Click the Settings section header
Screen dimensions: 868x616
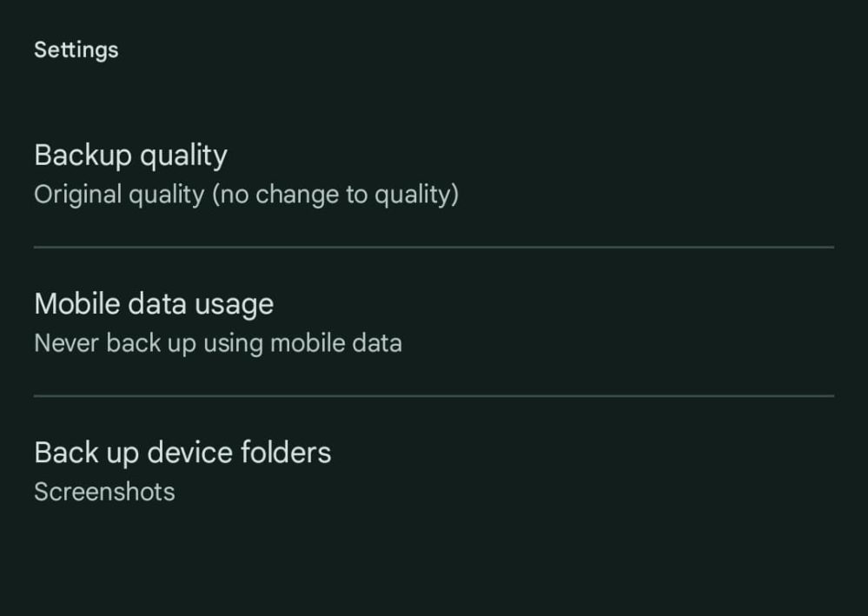click(76, 50)
